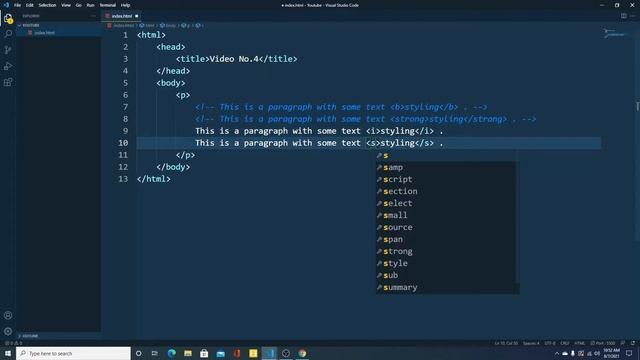Open Task View on the taskbar
640x360 pixels.
pyautogui.click(x=155, y=353)
